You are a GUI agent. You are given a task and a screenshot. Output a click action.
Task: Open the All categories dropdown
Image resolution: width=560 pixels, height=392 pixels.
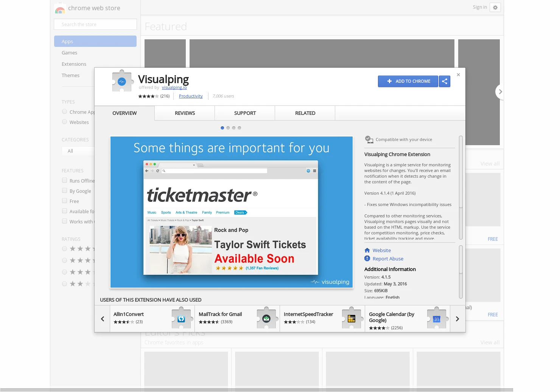point(78,151)
